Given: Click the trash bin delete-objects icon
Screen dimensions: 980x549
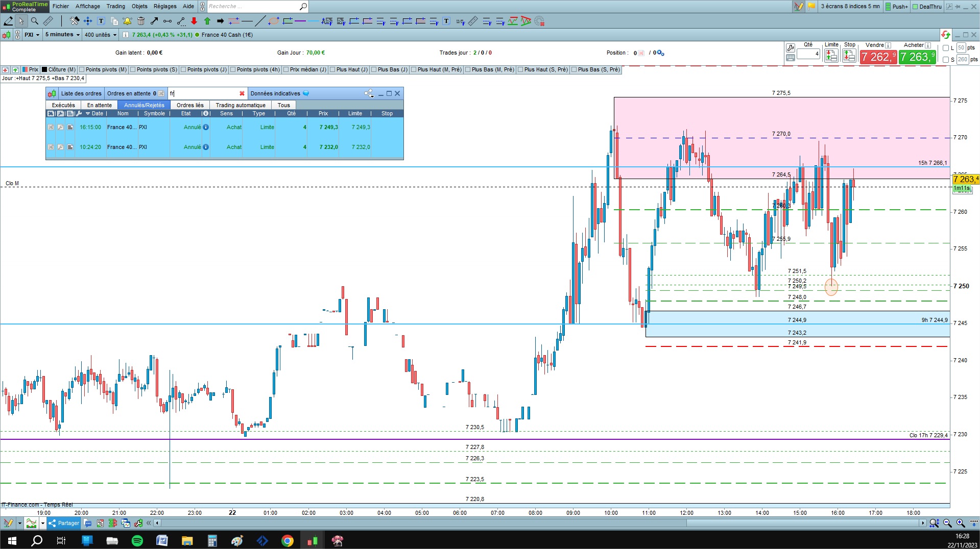Looking at the screenshot, I should (141, 21).
